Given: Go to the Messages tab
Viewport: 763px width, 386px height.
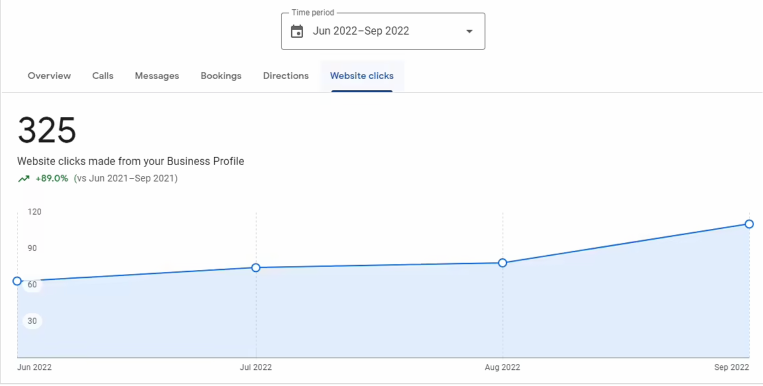Looking at the screenshot, I should [157, 76].
